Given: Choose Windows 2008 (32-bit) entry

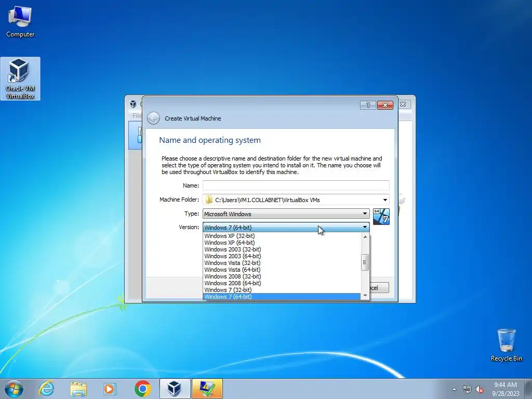Looking at the screenshot, I should click(282, 276).
